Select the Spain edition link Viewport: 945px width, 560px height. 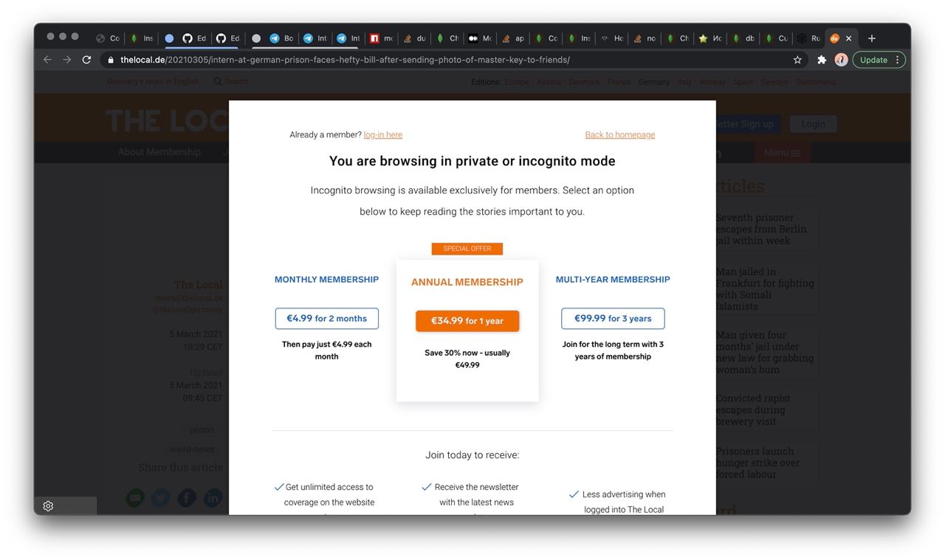[743, 82]
